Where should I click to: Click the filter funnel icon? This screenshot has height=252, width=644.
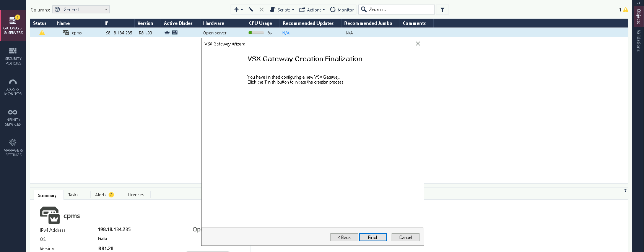(442, 10)
